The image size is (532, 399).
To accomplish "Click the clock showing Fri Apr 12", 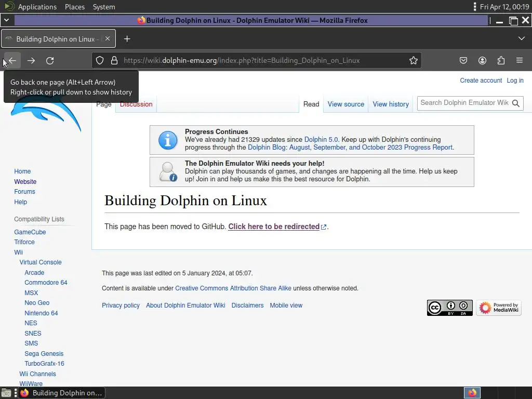I will (504, 7).
